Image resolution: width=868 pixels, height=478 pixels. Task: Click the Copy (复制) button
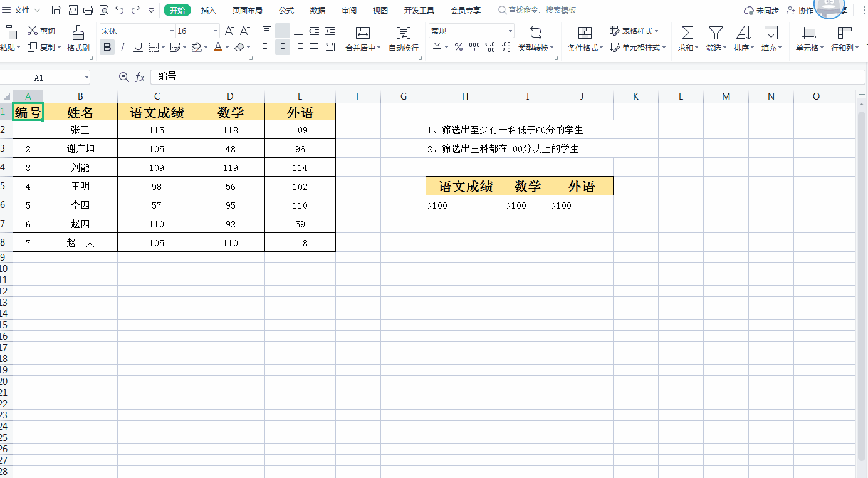point(41,47)
